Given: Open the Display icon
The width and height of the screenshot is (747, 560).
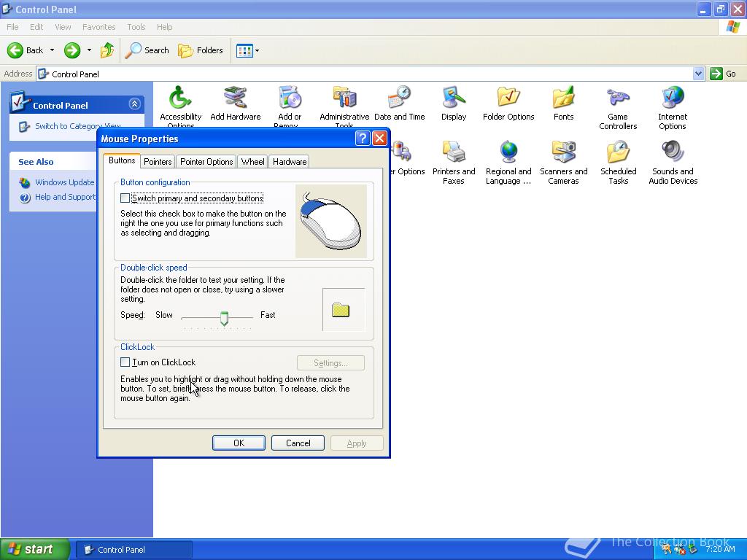Looking at the screenshot, I should tap(454, 98).
